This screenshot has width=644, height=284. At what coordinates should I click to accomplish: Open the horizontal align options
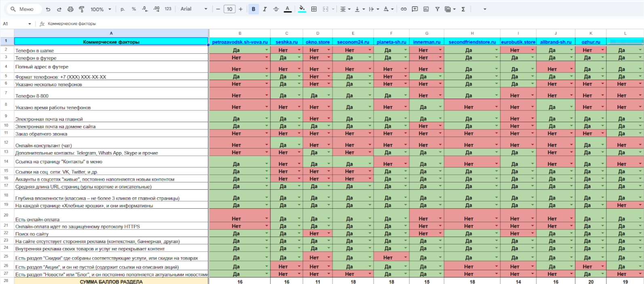(345, 9)
